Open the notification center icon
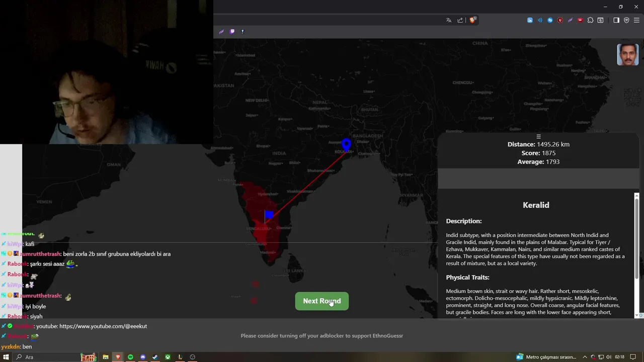644x362 pixels. coord(633,357)
